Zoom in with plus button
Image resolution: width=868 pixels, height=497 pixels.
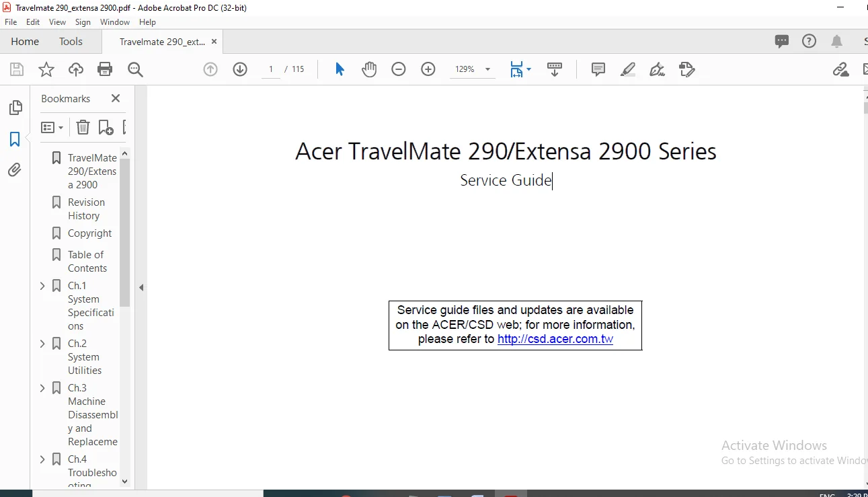click(428, 69)
